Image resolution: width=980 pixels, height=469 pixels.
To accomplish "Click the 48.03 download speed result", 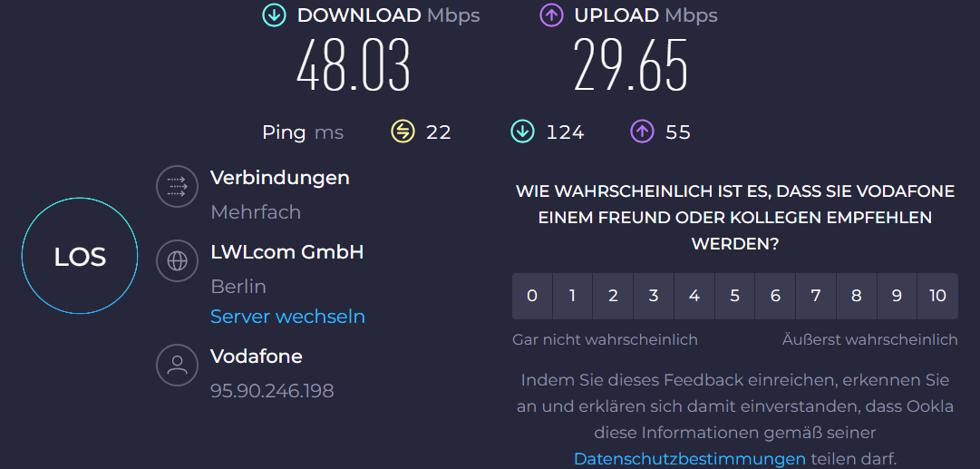I will tap(354, 66).
